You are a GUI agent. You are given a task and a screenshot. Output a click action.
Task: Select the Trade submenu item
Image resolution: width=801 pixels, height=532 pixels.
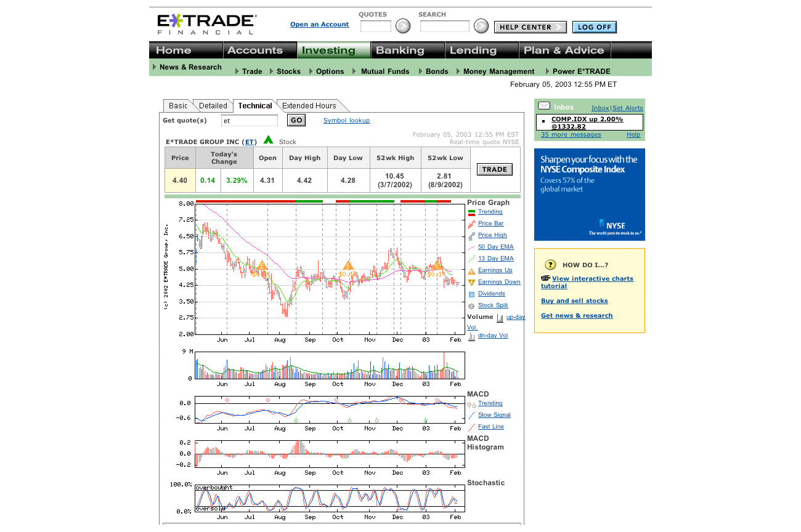point(252,71)
